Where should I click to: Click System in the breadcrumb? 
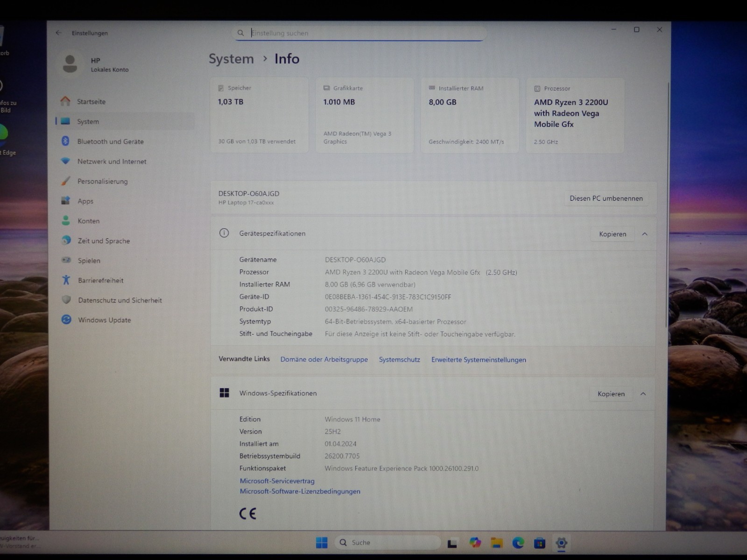coord(231,59)
